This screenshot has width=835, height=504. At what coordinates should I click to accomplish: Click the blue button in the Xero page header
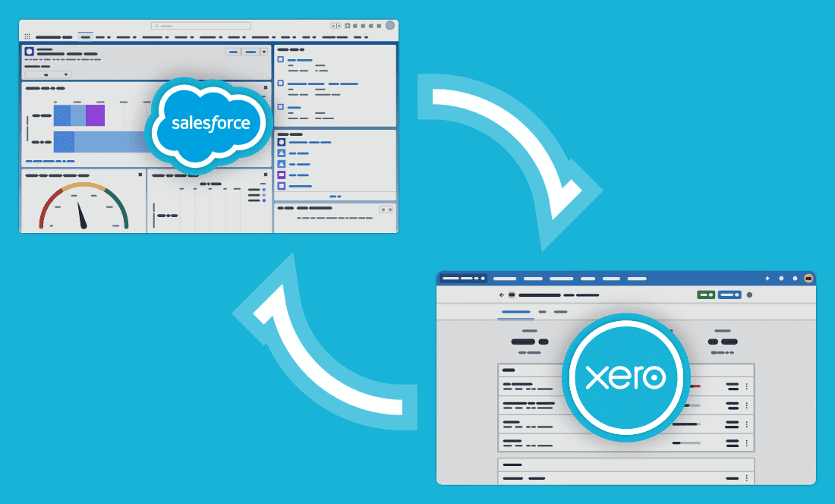[729, 295]
